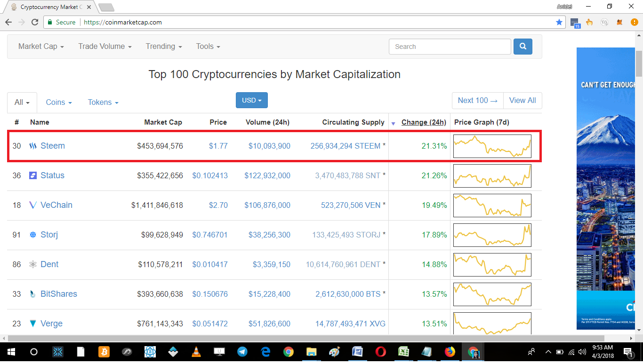Image resolution: width=643 pixels, height=364 pixels.
Task: Open the Storj coin page link
Action: point(48,235)
